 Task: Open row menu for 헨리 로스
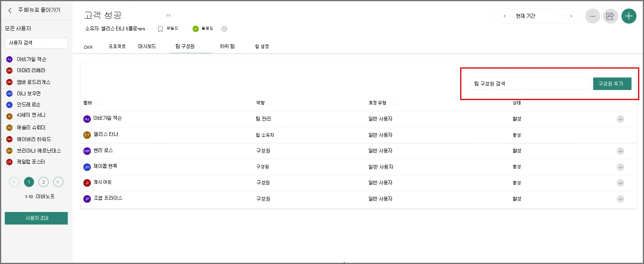620,151
